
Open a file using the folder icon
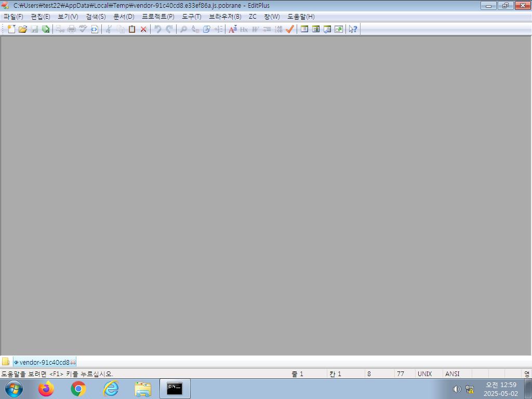[23, 29]
